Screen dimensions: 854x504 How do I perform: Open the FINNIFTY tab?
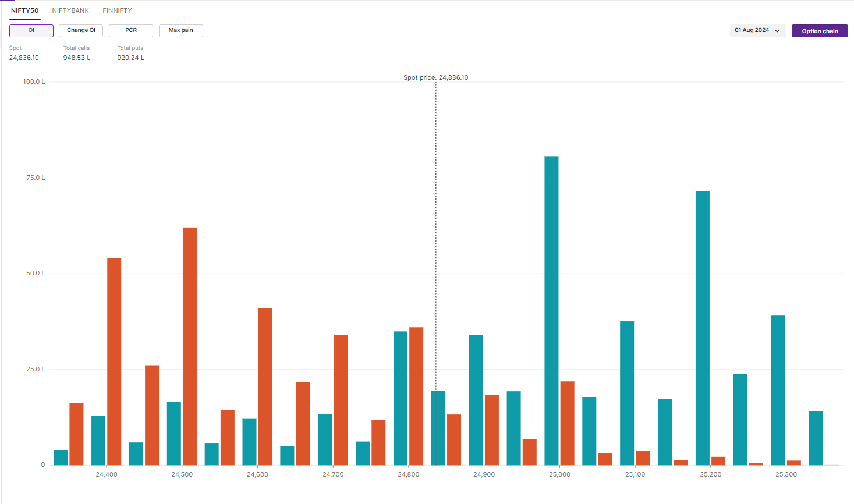tap(117, 10)
